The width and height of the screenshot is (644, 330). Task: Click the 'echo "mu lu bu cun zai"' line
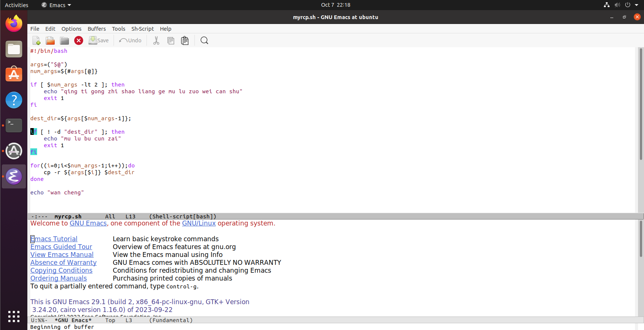point(82,139)
